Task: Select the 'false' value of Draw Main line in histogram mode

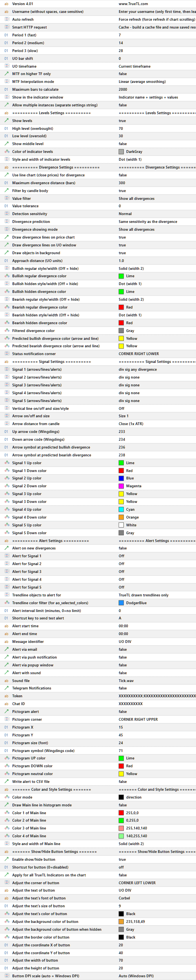Action: (123, 805)
